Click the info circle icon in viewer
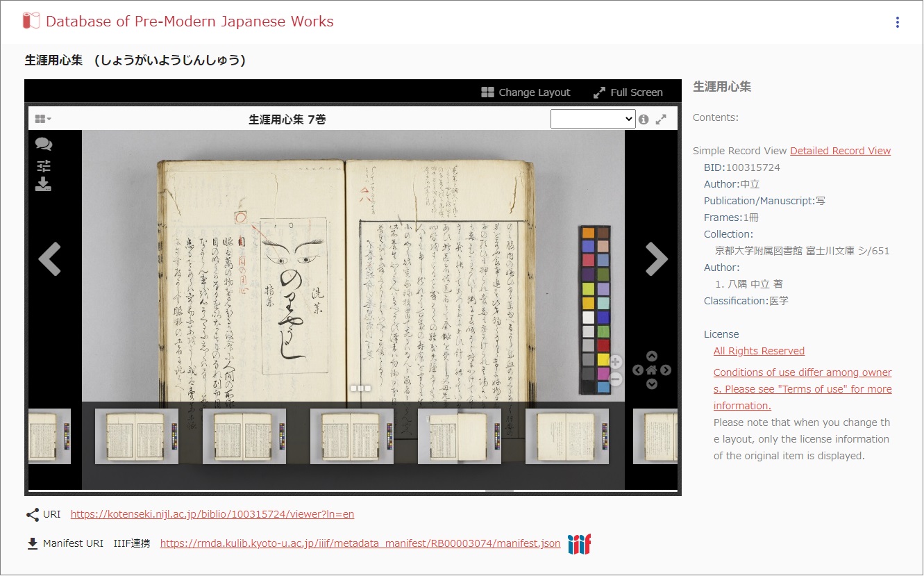 (x=644, y=120)
